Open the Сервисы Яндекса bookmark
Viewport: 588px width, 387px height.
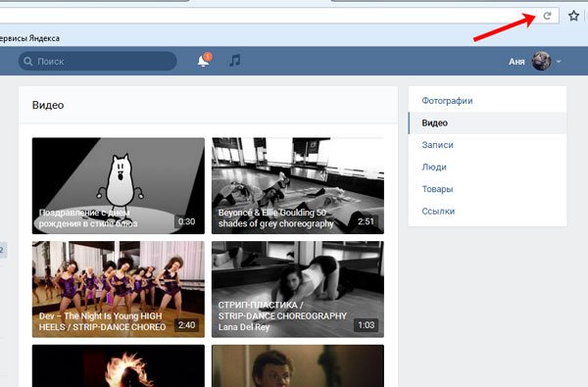pyautogui.click(x=29, y=38)
